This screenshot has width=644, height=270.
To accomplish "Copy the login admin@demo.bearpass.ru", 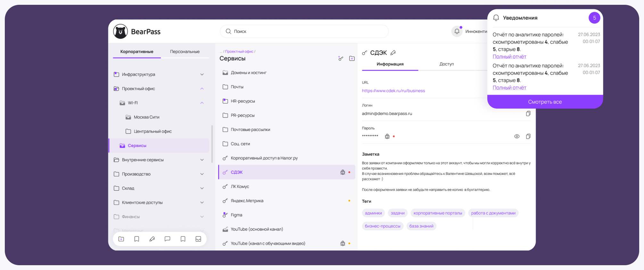I will coord(528,114).
